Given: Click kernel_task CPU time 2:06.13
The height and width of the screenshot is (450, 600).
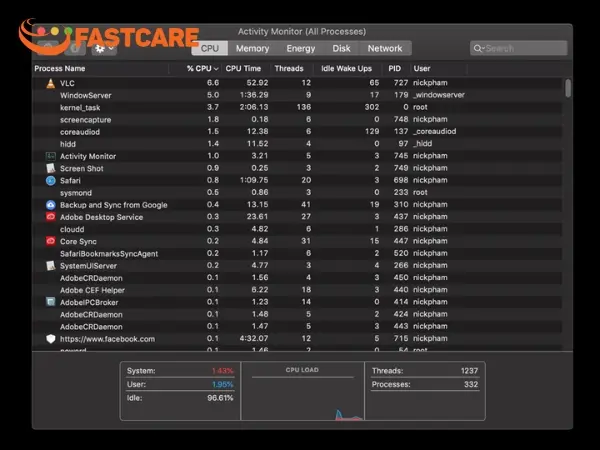Looking at the screenshot, I should [x=254, y=107].
